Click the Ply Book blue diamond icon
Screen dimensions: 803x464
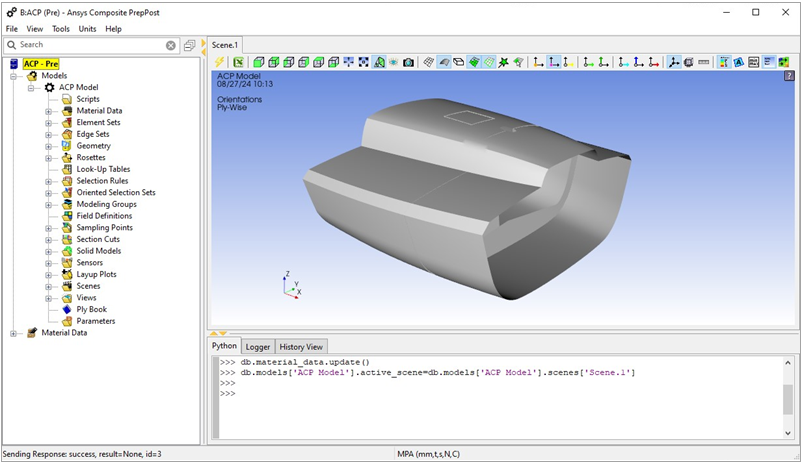tap(67, 309)
